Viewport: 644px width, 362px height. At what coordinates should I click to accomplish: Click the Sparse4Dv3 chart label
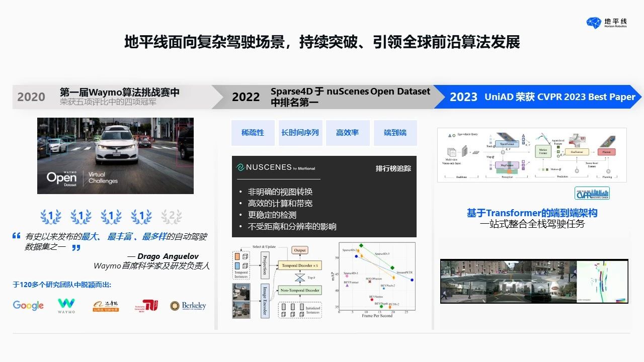pyautogui.click(x=382, y=254)
